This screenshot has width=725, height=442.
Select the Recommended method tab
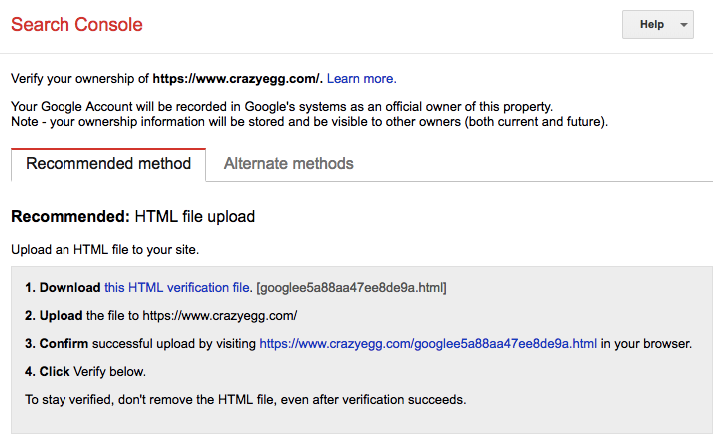click(109, 164)
